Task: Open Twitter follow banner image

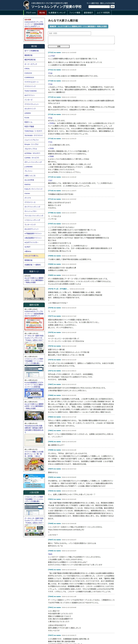Action: 34,481
